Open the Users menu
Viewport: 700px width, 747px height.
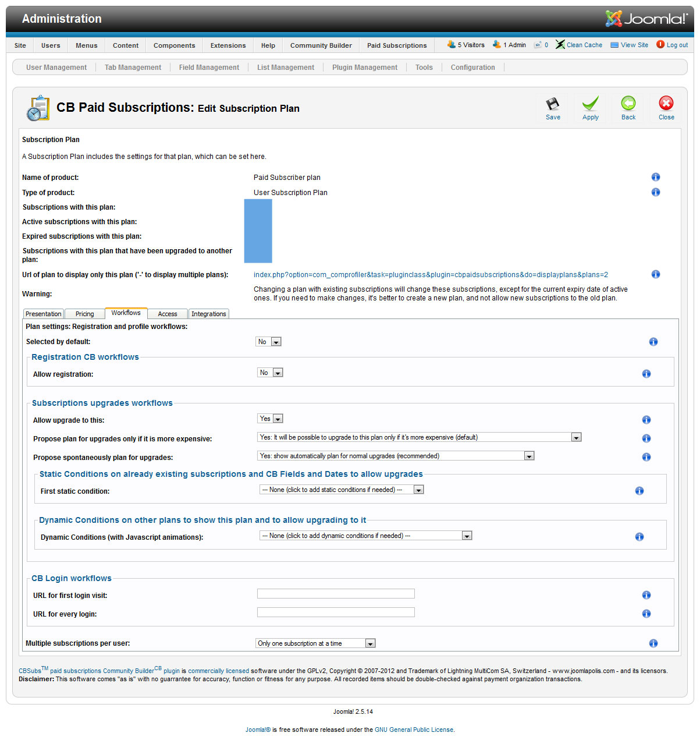point(51,45)
